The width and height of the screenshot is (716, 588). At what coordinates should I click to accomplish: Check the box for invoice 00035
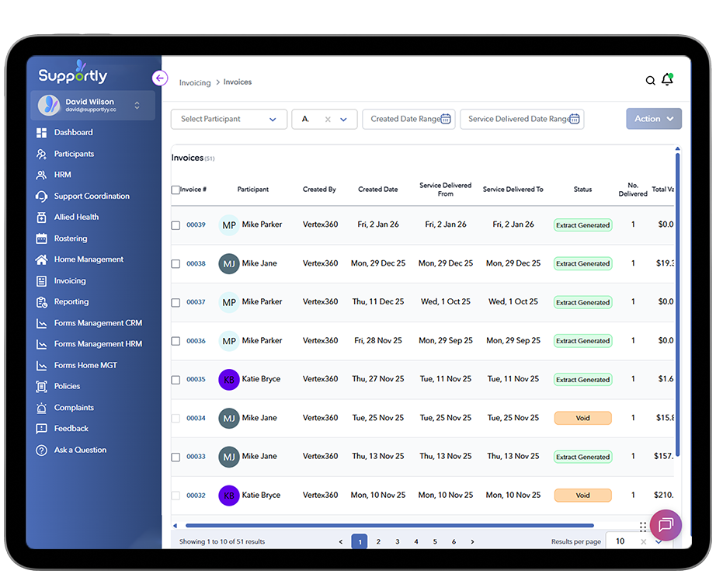(176, 380)
